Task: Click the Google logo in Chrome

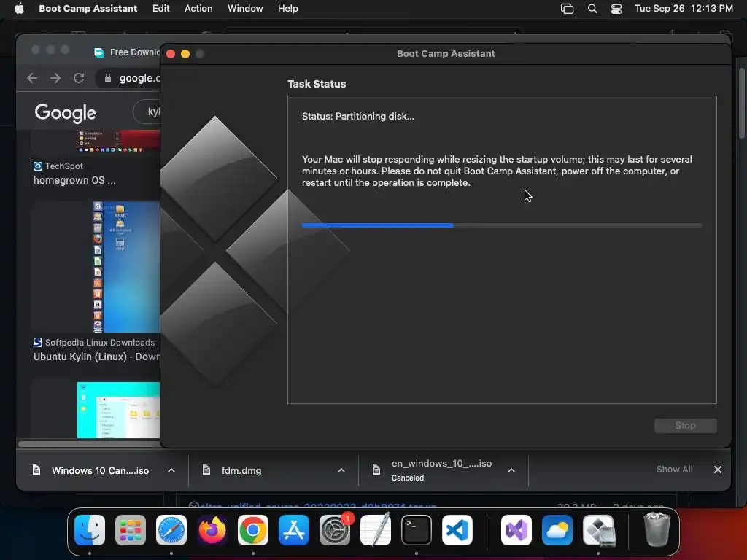Action: coord(65,113)
